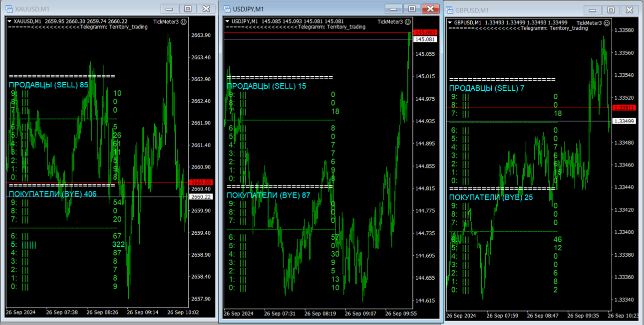
Task: Click the TickMeter3 smiley in GBPUSD chart
Action: (607, 23)
